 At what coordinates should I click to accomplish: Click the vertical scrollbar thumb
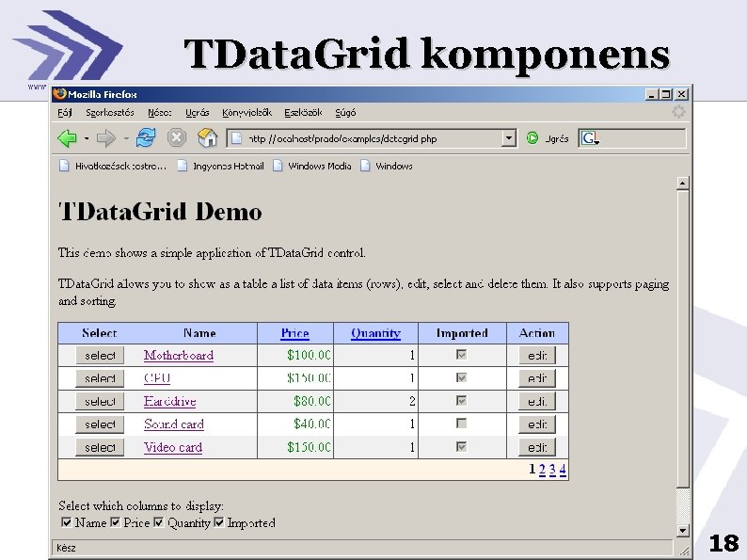[683, 339]
